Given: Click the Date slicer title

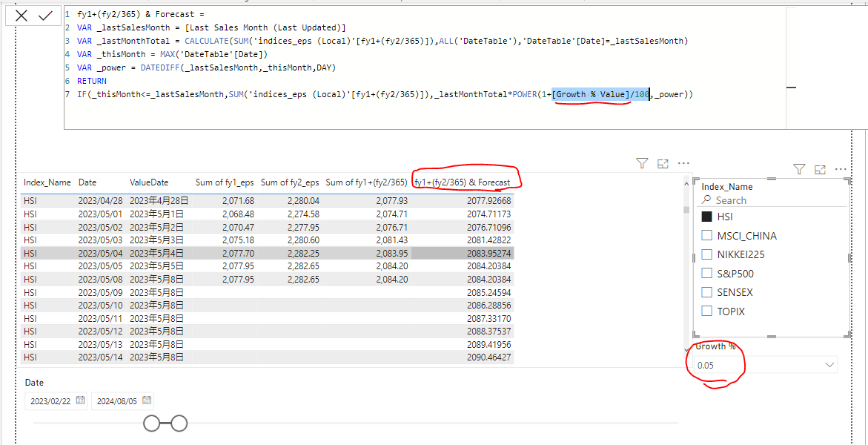Looking at the screenshot, I should pyautogui.click(x=34, y=383).
